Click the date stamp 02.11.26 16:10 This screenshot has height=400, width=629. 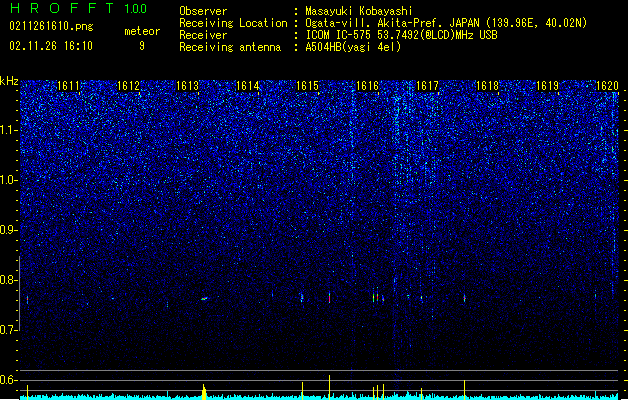(x=51, y=46)
